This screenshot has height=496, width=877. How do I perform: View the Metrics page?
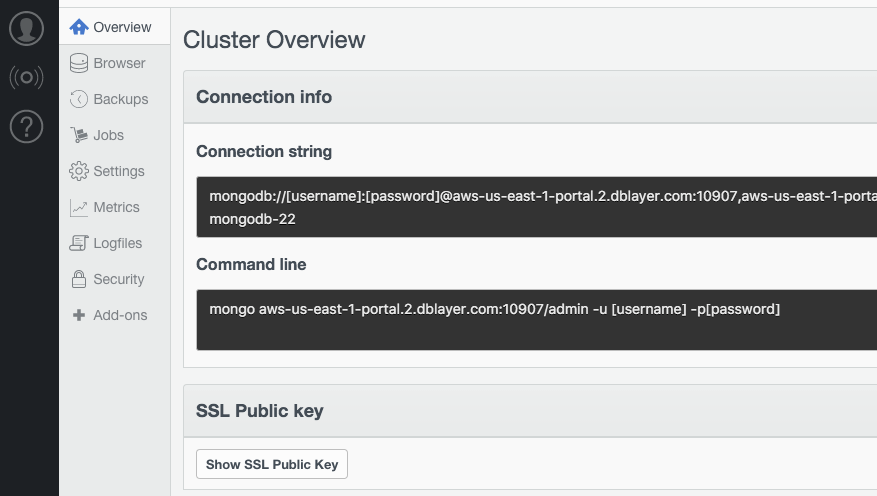115,207
